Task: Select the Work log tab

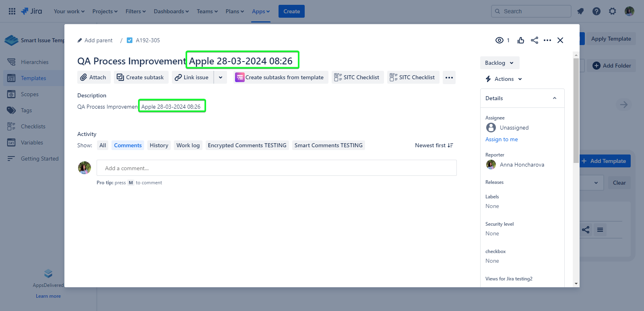Action: tap(188, 145)
